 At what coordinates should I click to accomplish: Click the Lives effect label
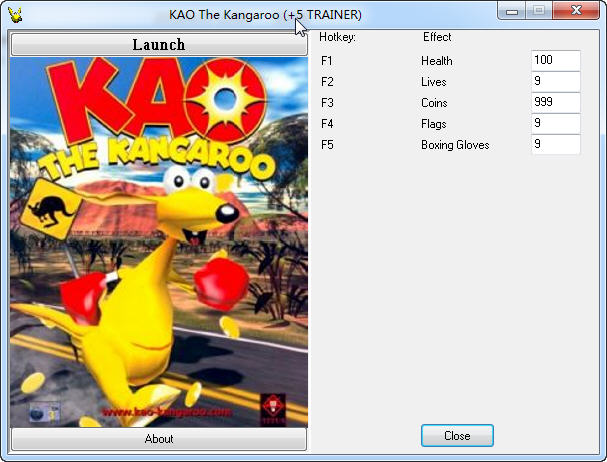point(434,82)
